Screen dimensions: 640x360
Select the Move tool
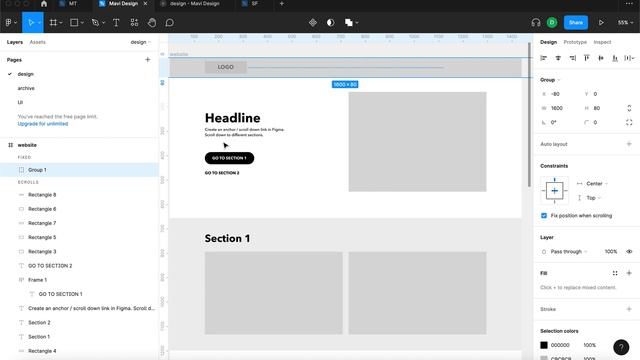point(31,22)
